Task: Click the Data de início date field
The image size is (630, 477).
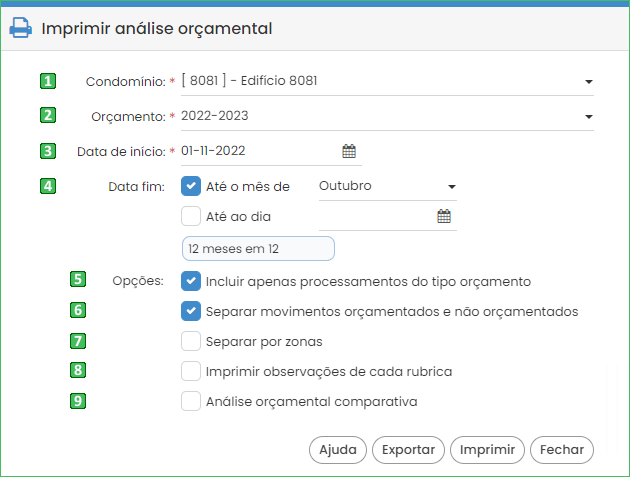Action: point(271,151)
